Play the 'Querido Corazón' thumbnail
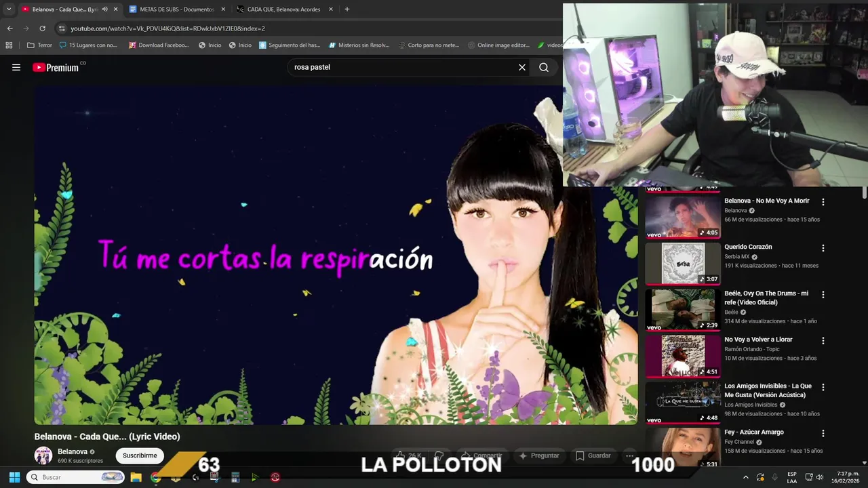 point(682,263)
